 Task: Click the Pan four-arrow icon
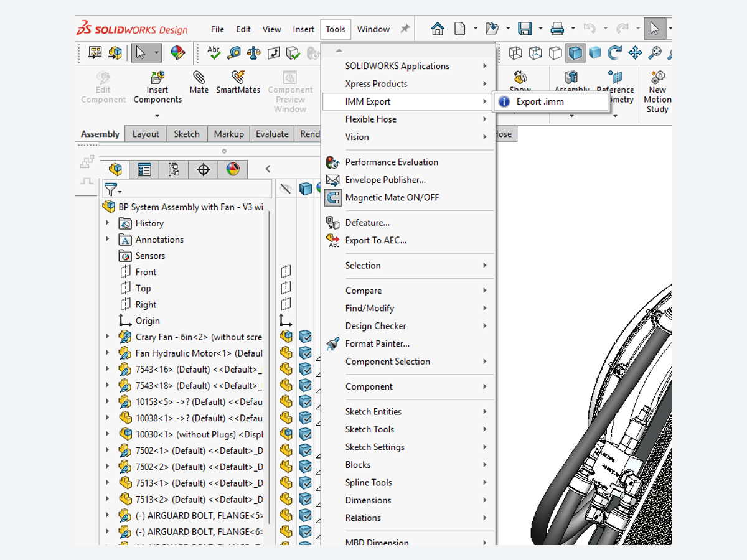coord(634,53)
